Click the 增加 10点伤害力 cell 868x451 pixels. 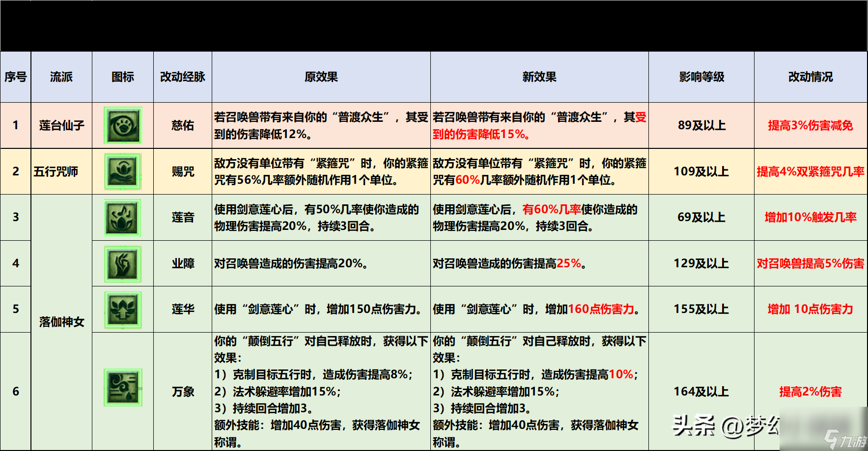[811, 309]
